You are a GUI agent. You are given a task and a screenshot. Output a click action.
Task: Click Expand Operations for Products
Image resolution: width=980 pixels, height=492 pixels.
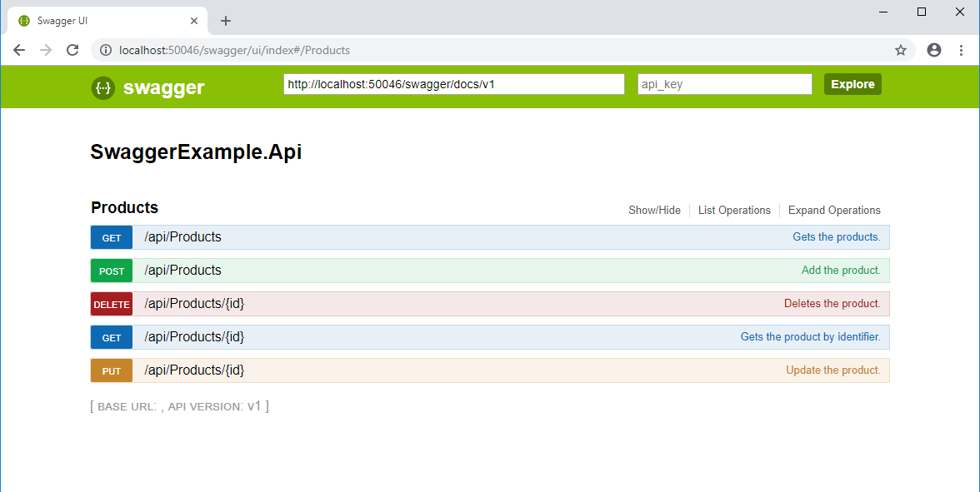tap(834, 211)
